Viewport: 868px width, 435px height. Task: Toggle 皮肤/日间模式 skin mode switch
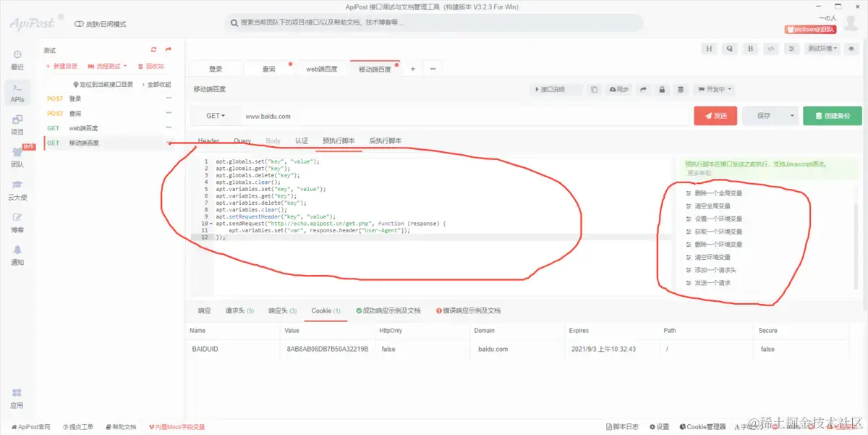(x=79, y=24)
